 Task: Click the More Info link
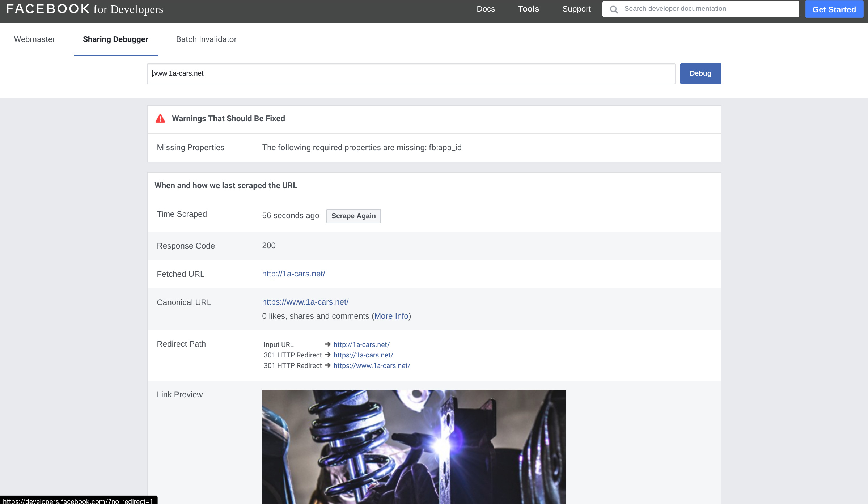click(x=391, y=316)
